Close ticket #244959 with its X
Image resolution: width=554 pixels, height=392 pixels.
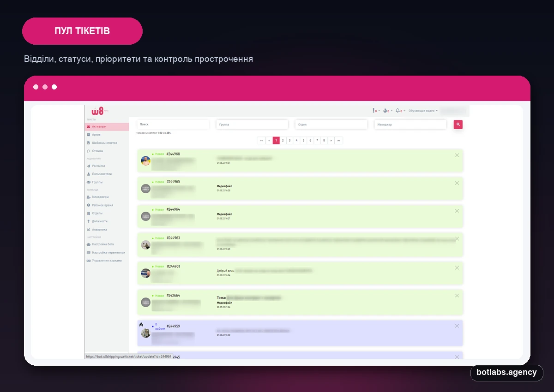coord(457,326)
